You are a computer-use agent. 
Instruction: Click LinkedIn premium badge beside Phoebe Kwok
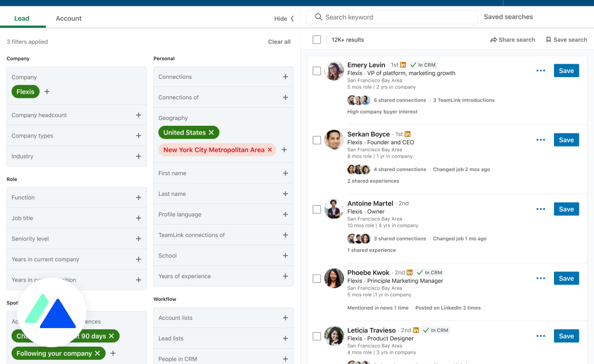pyautogui.click(x=410, y=272)
